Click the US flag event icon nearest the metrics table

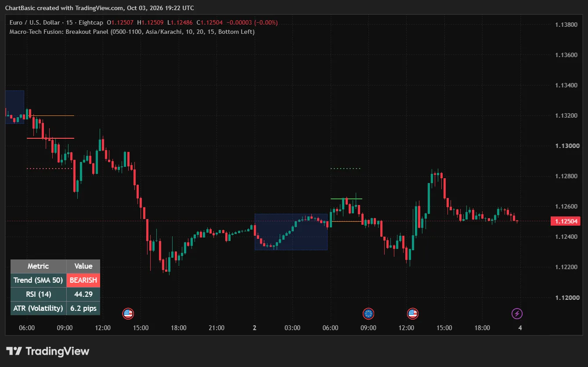pyautogui.click(x=128, y=313)
